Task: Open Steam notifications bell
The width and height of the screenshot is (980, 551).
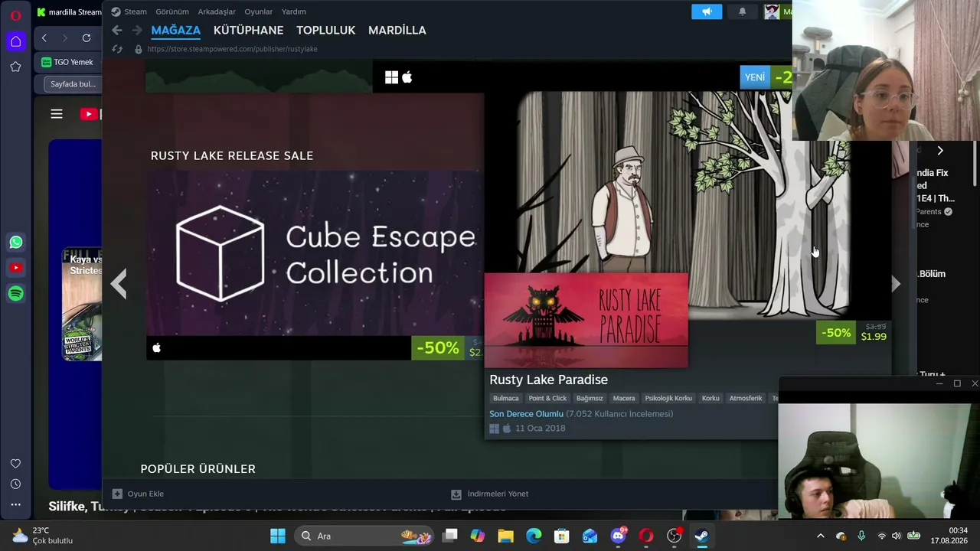Action: (x=742, y=11)
